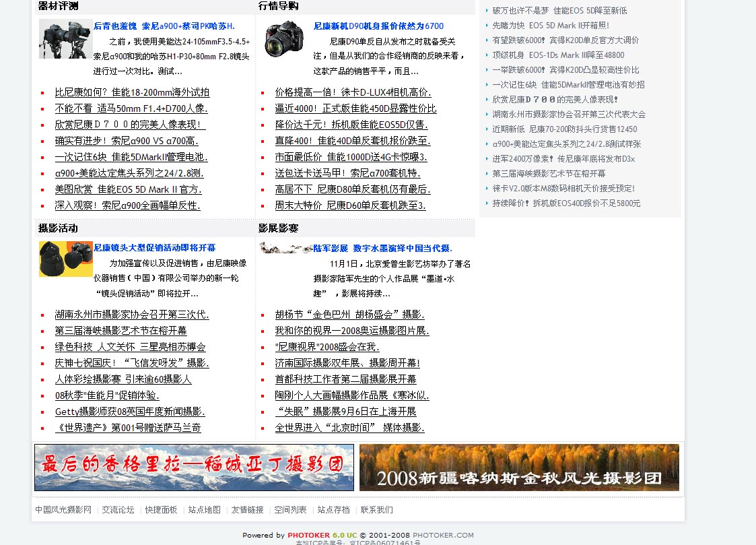The image size is (756, 545).
Task: Open article 陶刚个人大画幅摄影作品展《寒冰似
Action: (x=352, y=395)
